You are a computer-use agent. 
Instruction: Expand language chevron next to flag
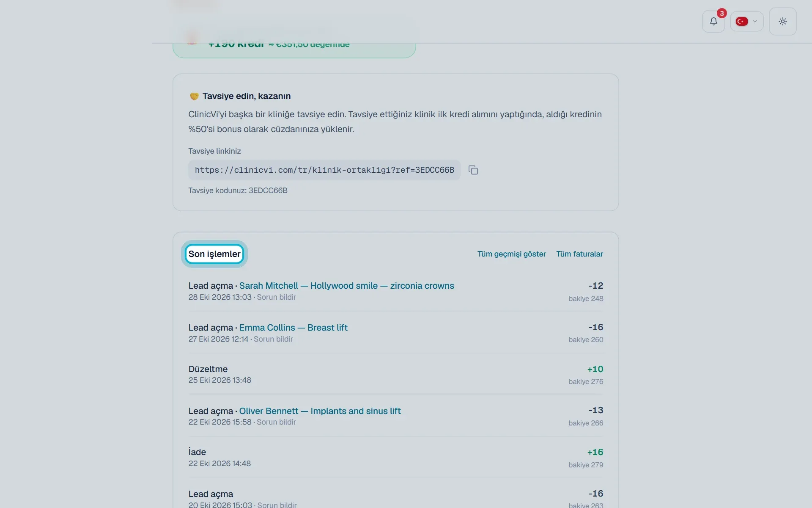755,22
